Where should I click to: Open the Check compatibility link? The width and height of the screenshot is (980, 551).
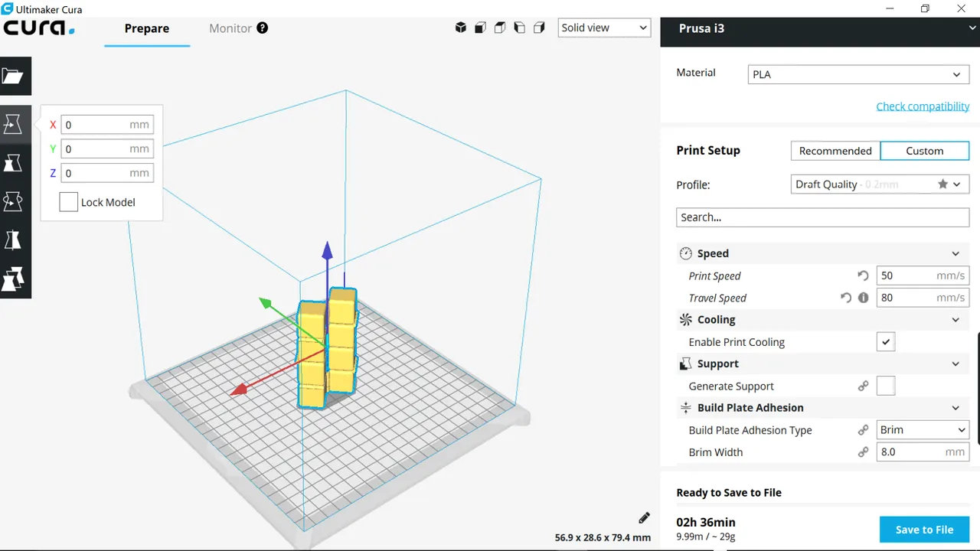(923, 106)
